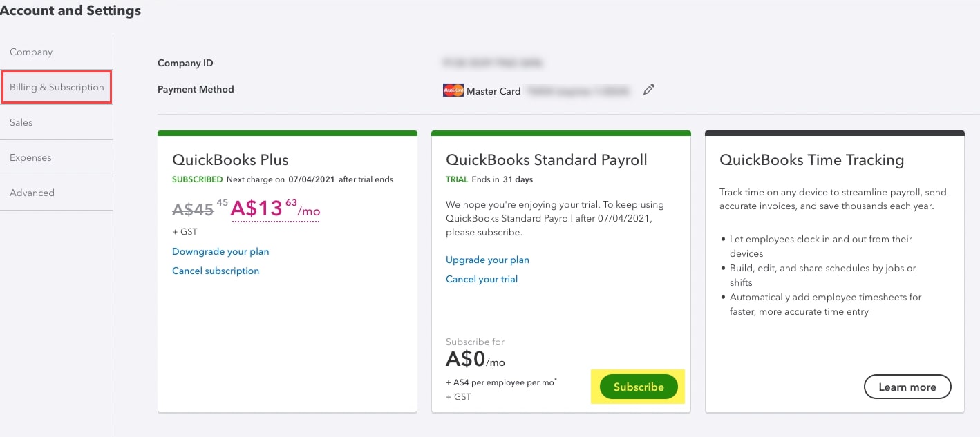This screenshot has width=980, height=437.
Task: Go to the Expenses tab
Action: (56, 157)
